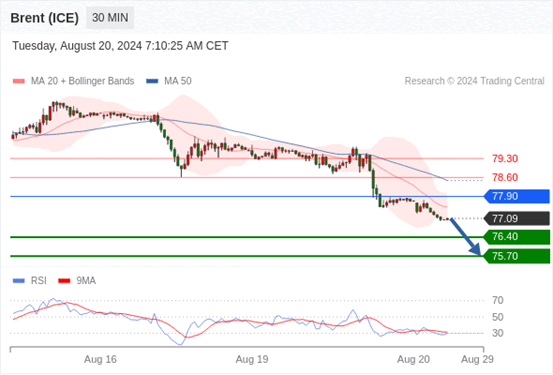
Task: Click the Aug 29 date axis label
Action: tap(477, 359)
